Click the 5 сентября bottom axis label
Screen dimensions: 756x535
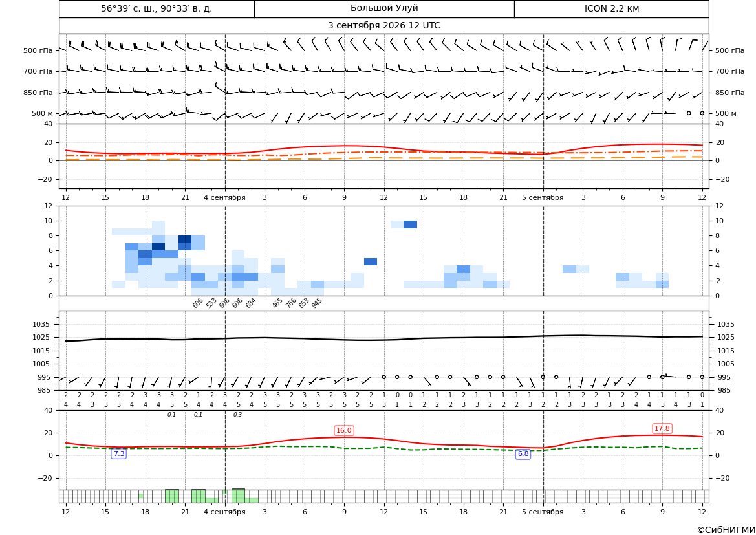tap(543, 512)
